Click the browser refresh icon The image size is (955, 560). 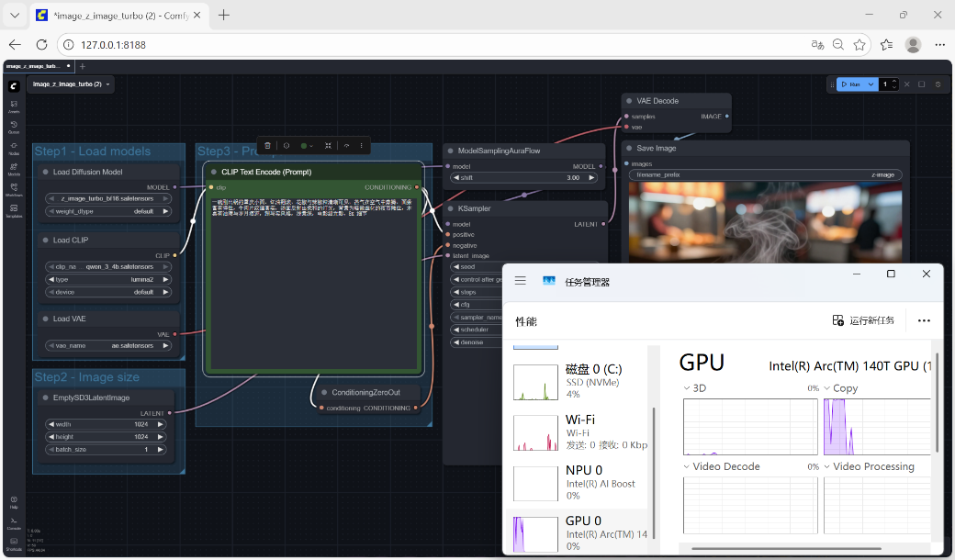[x=41, y=44]
